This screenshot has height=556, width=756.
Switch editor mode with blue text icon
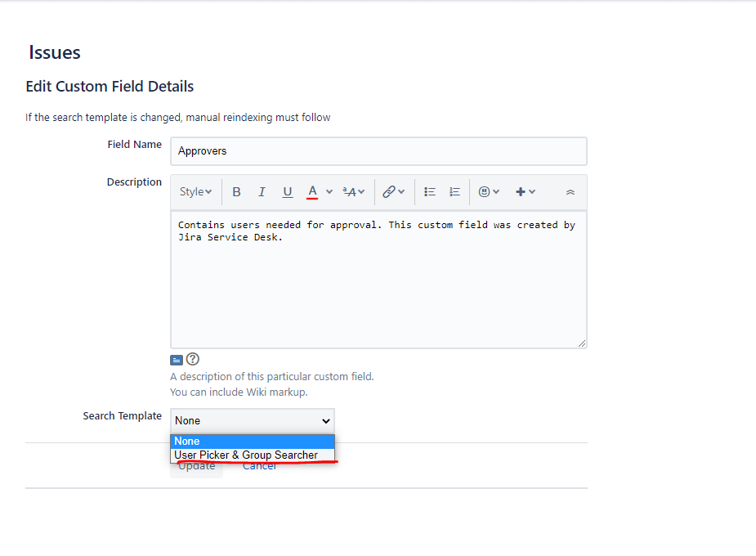coord(177,361)
